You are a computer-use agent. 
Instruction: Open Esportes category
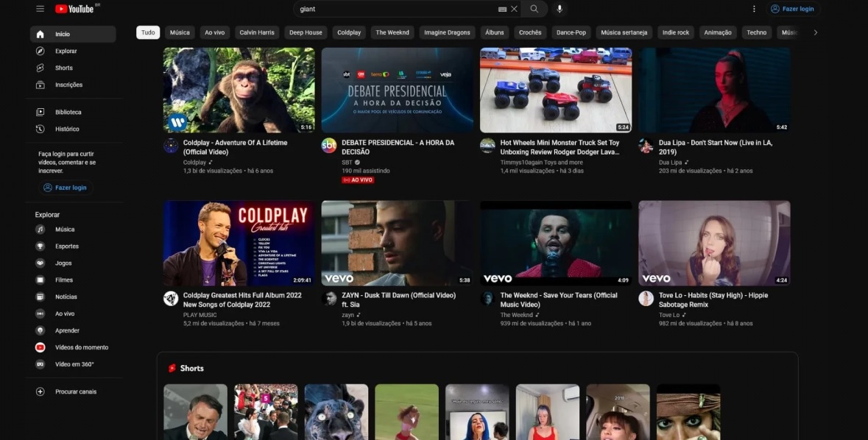coord(73,246)
